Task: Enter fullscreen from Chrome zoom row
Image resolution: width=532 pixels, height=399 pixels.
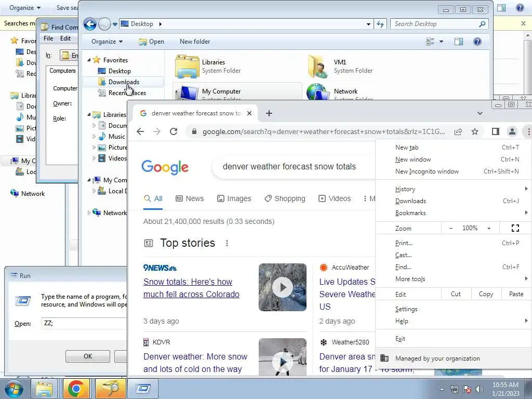Action: coord(515,229)
